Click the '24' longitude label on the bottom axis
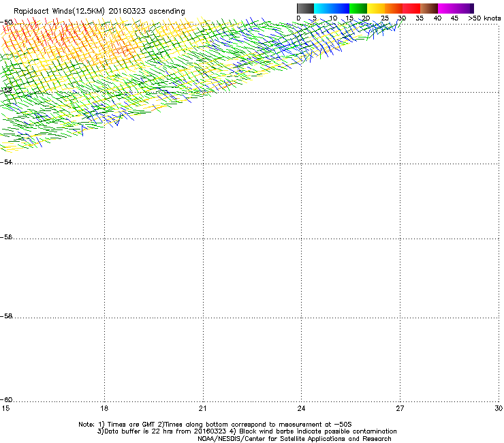Screen dimensions: 504x443 click(x=301, y=408)
